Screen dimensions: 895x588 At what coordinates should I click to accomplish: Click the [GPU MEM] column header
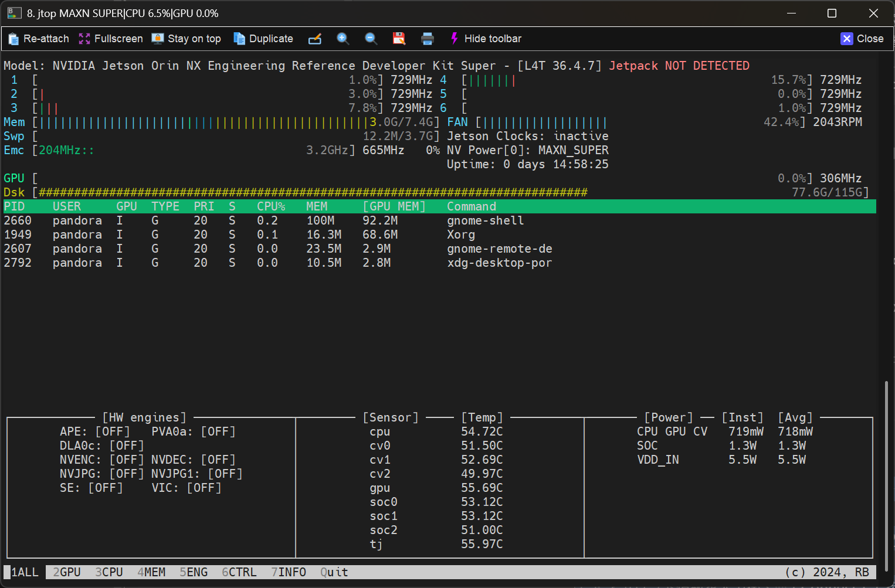(394, 206)
